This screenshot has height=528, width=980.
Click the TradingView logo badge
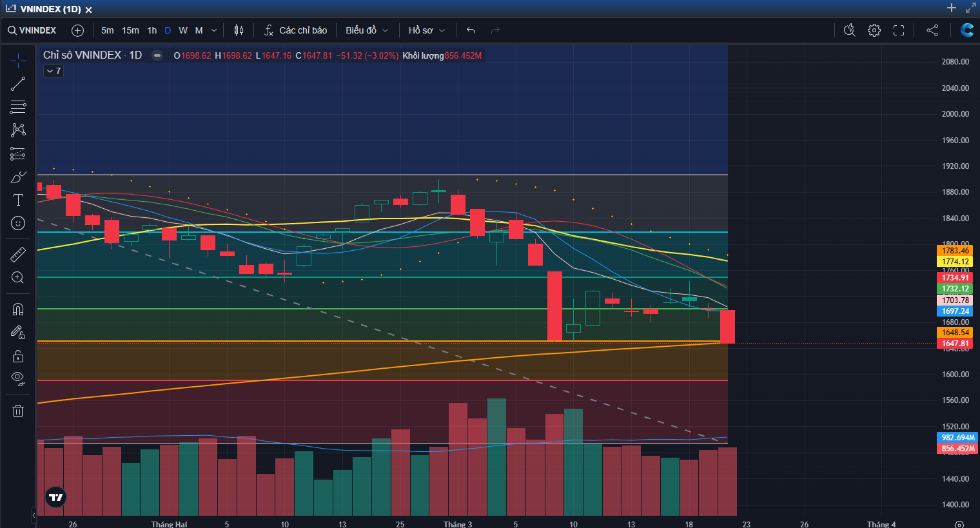[56, 497]
